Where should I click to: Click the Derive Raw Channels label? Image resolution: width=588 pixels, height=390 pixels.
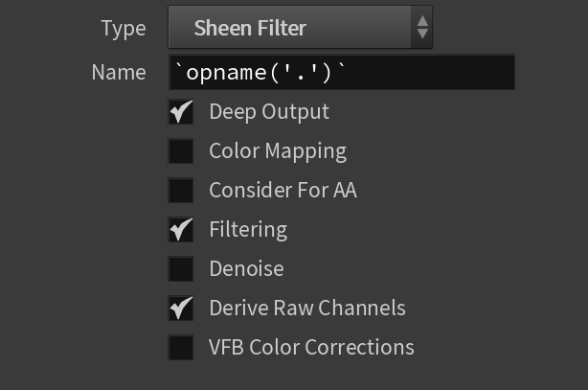(307, 308)
